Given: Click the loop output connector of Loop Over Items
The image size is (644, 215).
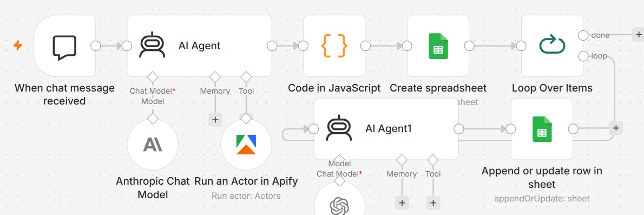Looking at the screenshot, I should (x=583, y=56).
